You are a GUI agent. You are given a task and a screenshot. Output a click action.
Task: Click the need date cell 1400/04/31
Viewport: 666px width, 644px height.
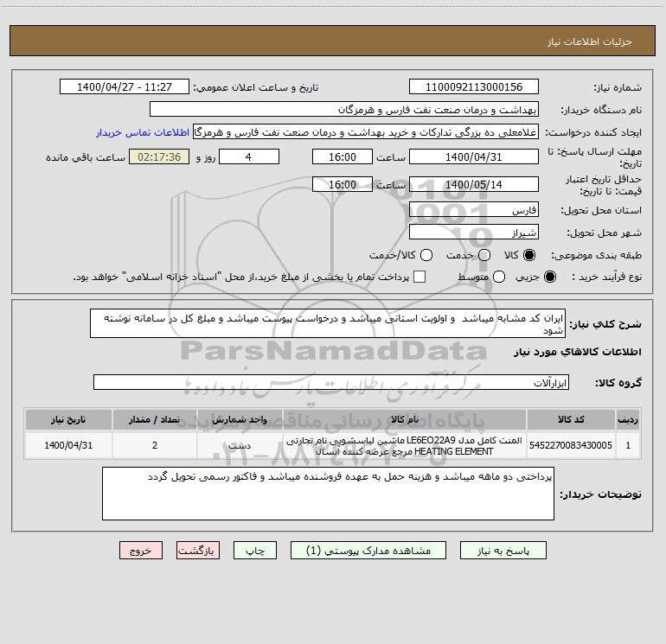[68, 445]
